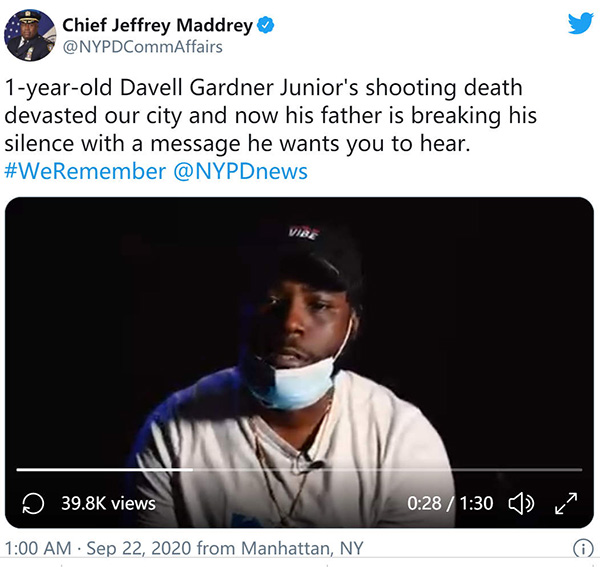Seek to the middle of the video progress bar
Image resolution: width=600 pixels, height=567 pixels.
click(x=299, y=469)
